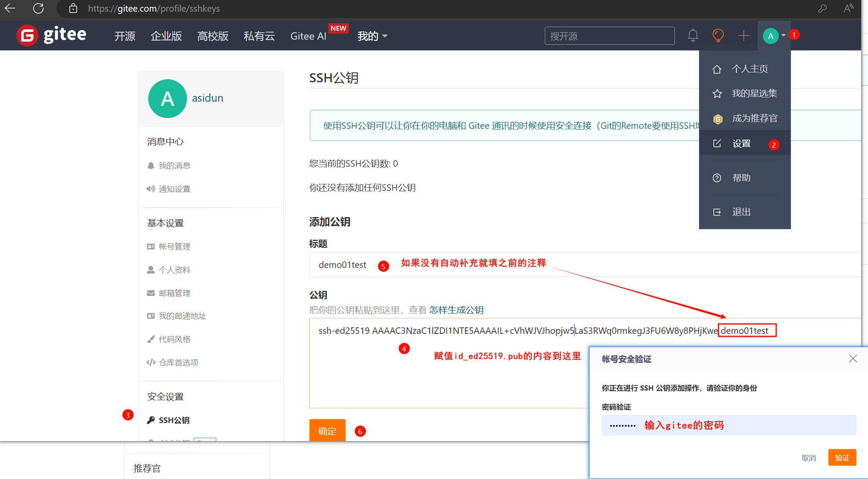Image resolution: width=868 pixels, height=479 pixels.
Task: Click the password key icon in address bar
Action: pyautogui.click(x=822, y=8)
